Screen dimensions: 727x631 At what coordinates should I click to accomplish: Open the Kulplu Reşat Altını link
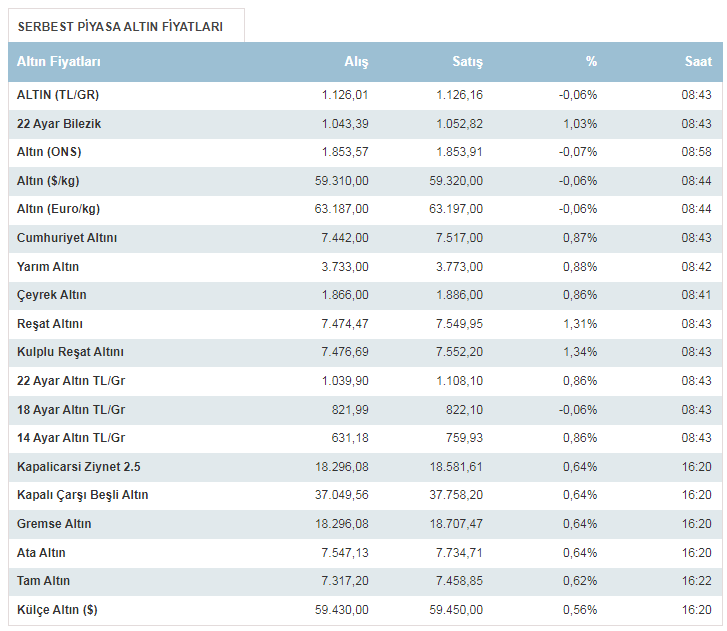(70, 352)
